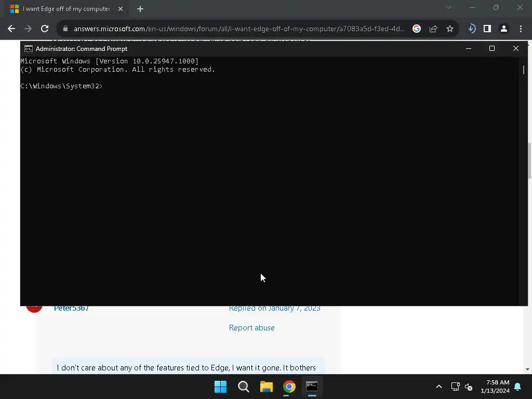Go back in Chrome browser
532x399 pixels.
(11, 29)
